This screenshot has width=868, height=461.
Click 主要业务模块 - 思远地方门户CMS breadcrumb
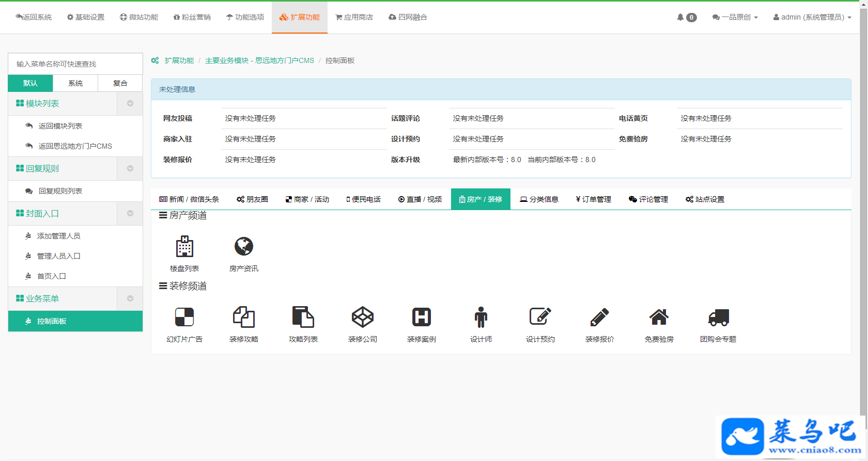pos(259,60)
